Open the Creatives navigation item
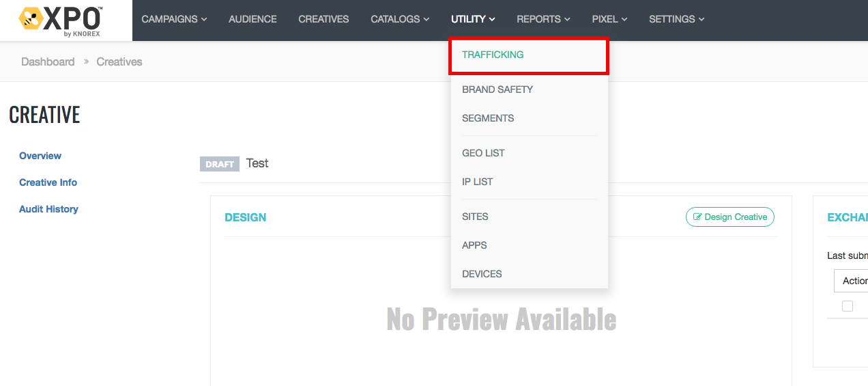 pyautogui.click(x=323, y=19)
